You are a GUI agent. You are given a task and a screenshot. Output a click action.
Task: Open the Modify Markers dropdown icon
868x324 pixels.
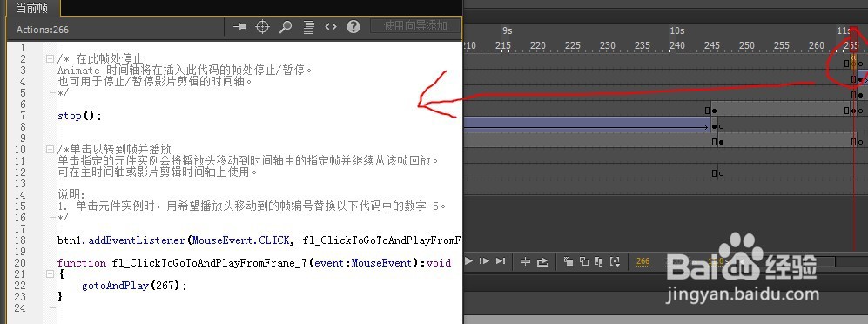point(615,261)
